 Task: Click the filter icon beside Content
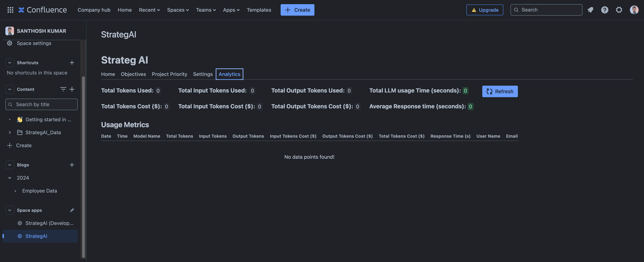tap(63, 89)
